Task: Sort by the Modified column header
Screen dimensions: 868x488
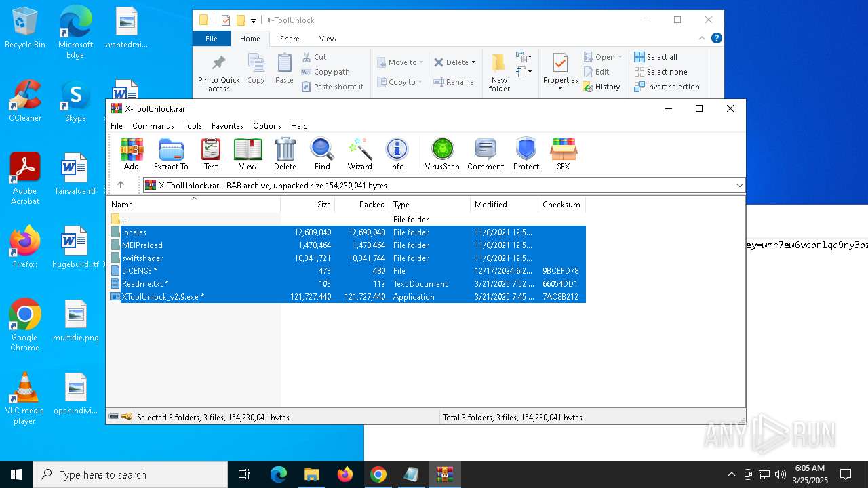Action: [x=505, y=204]
